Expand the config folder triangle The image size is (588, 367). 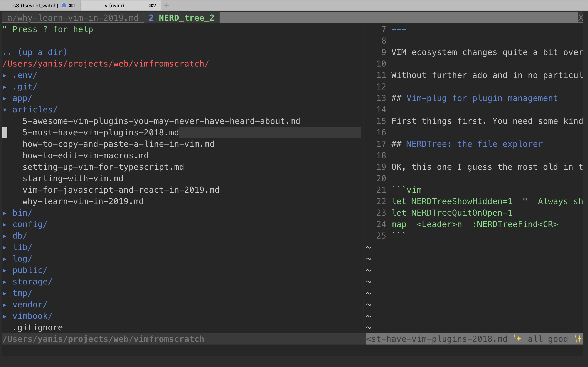pos(5,225)
